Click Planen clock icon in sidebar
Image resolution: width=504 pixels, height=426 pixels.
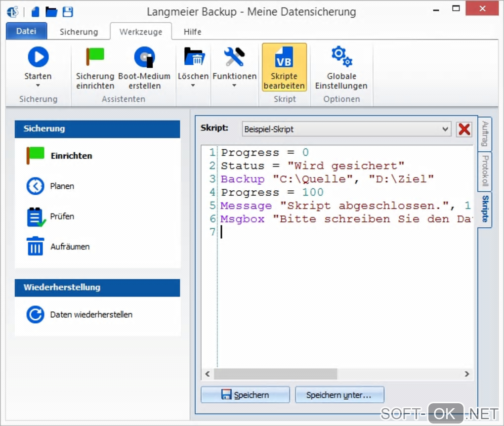(36, 186)
